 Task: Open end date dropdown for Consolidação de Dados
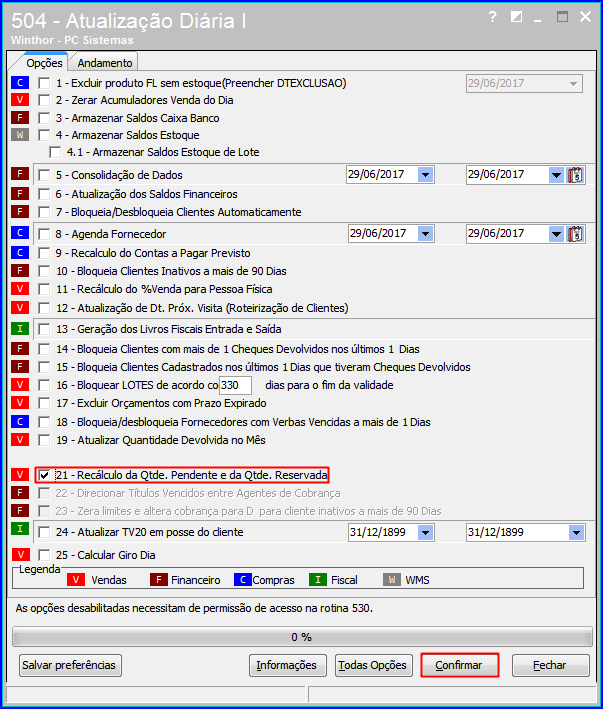pos(556,175)
